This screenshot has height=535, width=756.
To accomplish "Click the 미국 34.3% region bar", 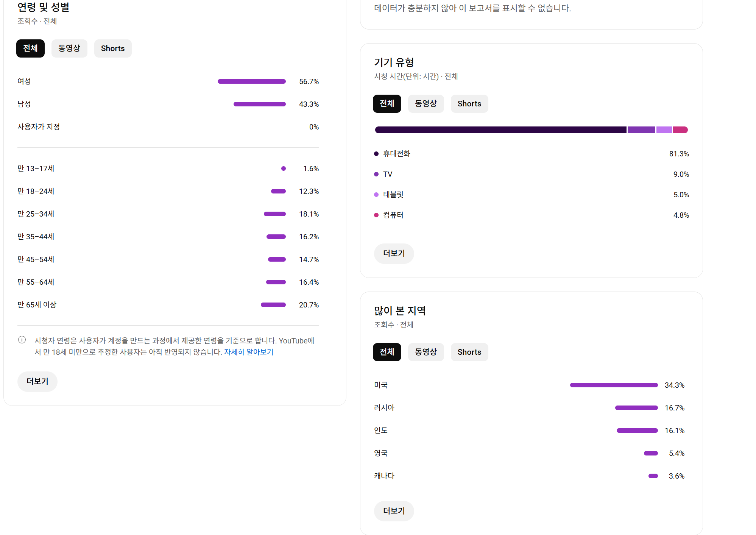I will [614, 385].
